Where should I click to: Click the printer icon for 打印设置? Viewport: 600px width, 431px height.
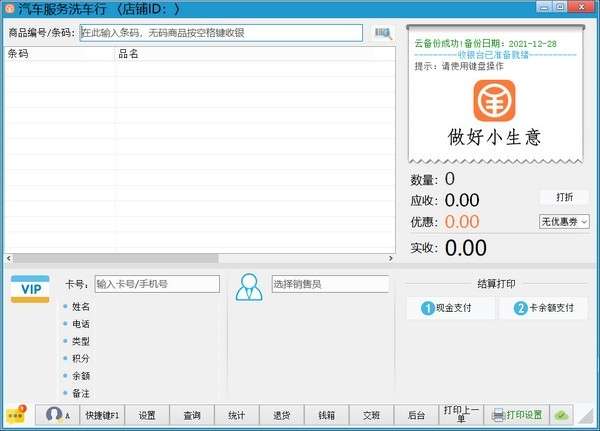(498, 415)
